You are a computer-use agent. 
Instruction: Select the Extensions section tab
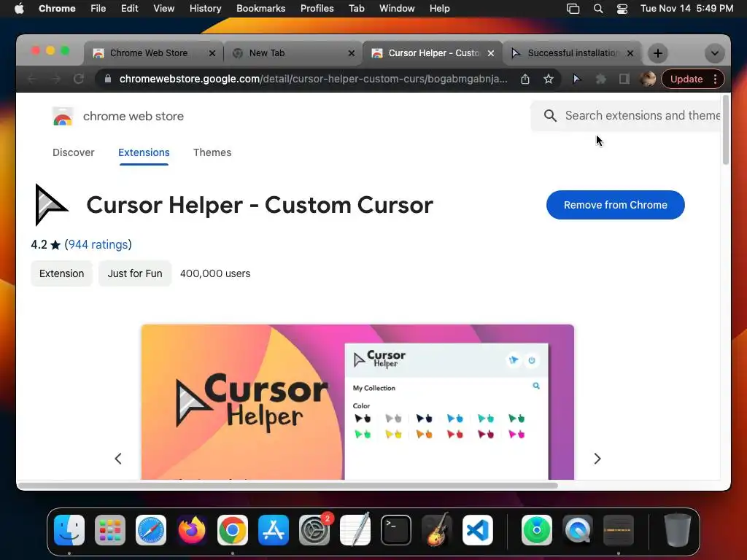(x=144, y=152)
